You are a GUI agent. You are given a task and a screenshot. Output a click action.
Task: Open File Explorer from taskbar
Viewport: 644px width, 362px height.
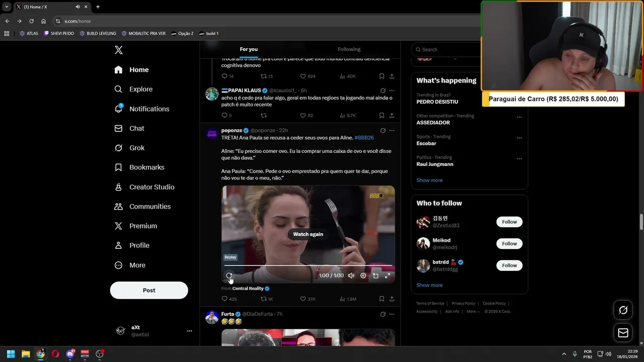tap(26, 354)
